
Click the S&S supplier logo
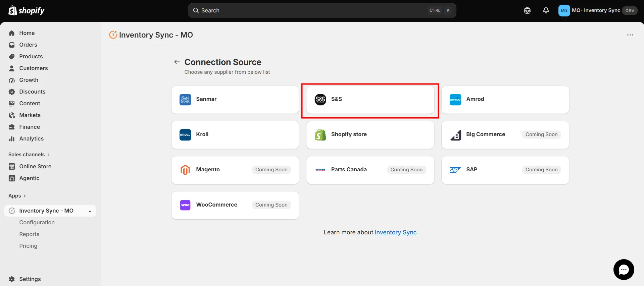[320, 100]
